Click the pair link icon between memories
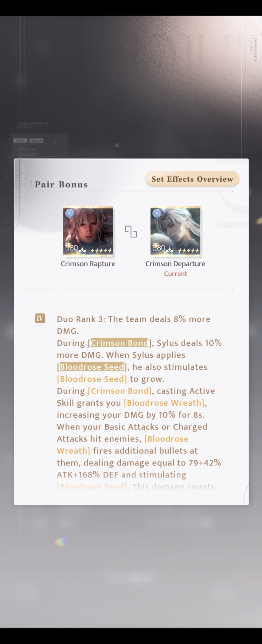The image size is (262, 644). point(131,232)
